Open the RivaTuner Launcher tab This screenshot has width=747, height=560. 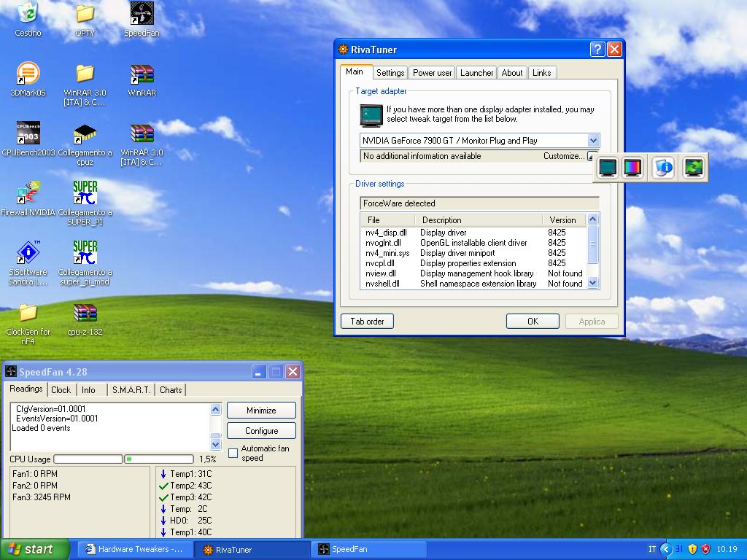tap(476, 72)
